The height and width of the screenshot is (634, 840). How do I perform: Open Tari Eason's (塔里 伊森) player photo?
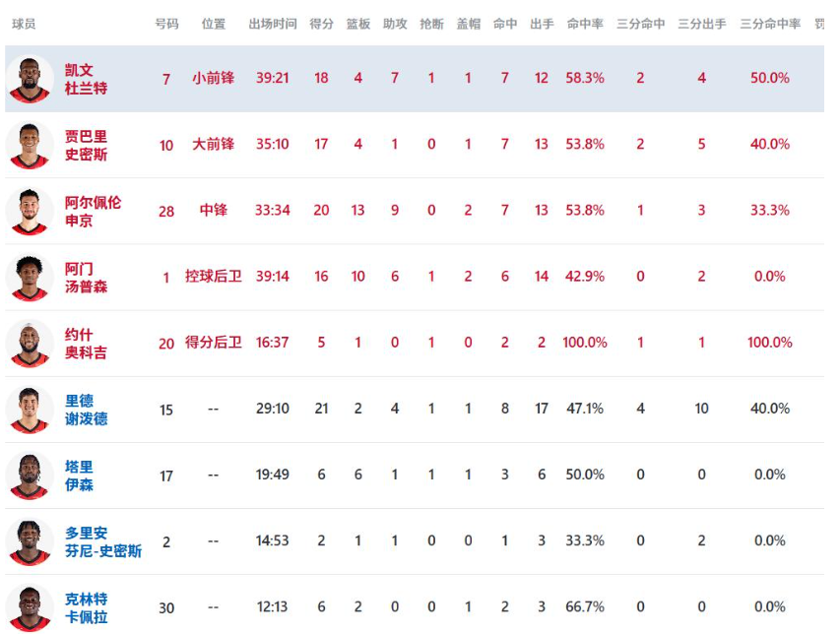point(30,475)
